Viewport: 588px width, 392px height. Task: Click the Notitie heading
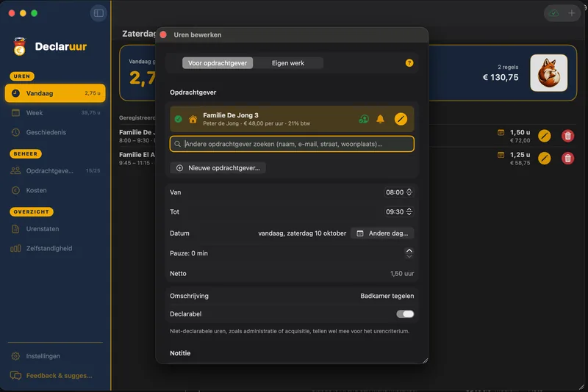(x=180, y=353)
